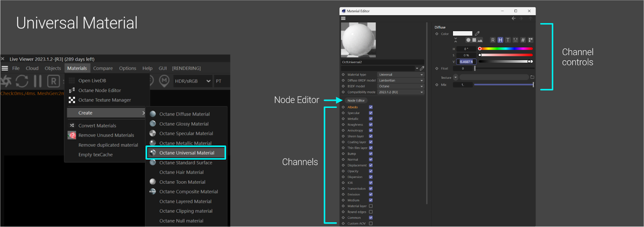Open the Compare menu in Live Viewer

pos(103,68)
